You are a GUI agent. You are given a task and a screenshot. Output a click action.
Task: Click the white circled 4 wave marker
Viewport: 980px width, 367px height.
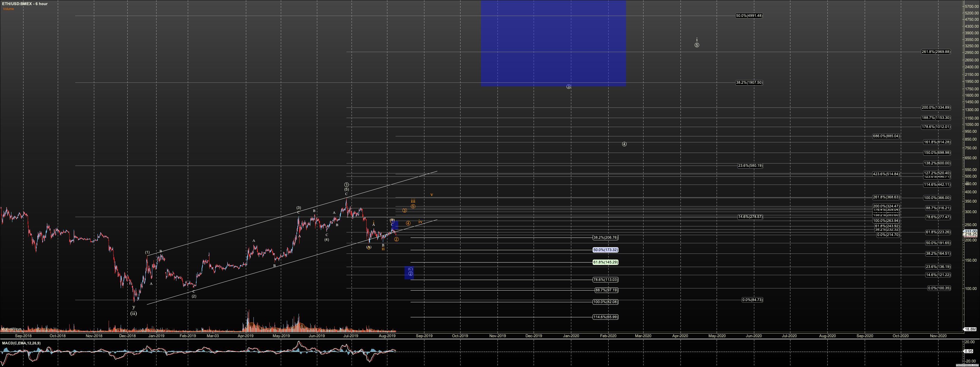tap(624, 144)
